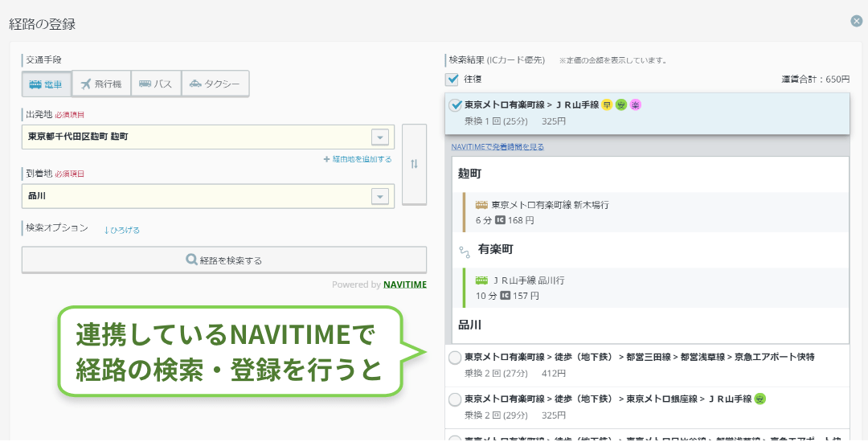The width and height of the screenshot is (868, 442).
Task: Expand search options via ひろげる
Action: click(x=122, y=230)
